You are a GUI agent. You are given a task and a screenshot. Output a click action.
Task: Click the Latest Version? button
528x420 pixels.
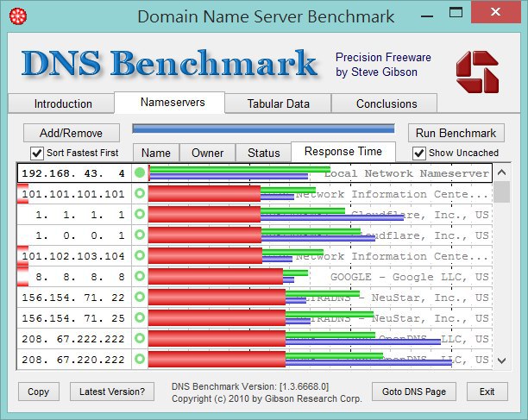click(112, 392)
